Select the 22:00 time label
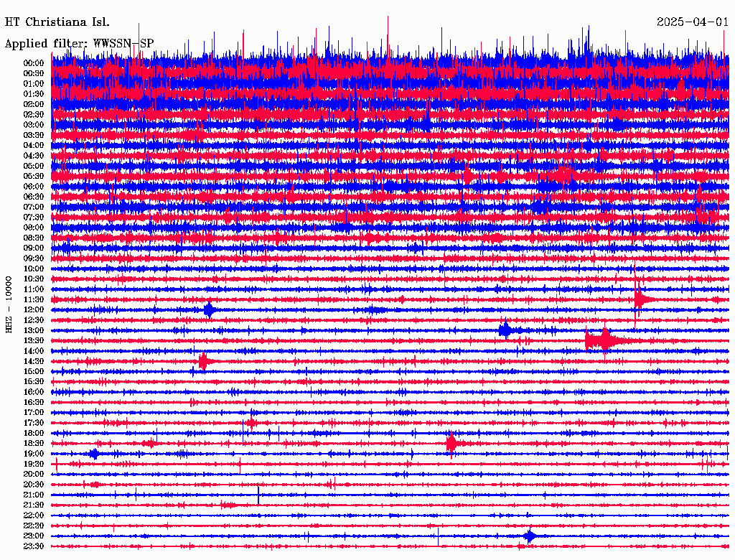 click(x=34, y=516)
